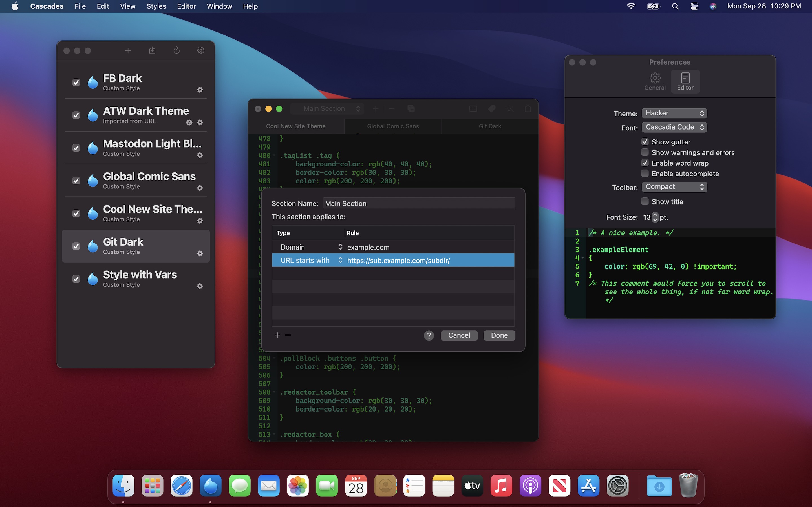Click the help question mark button
The height and width of the screenshot is (507, 812).
pyautogui.click(x=429, y=335)
